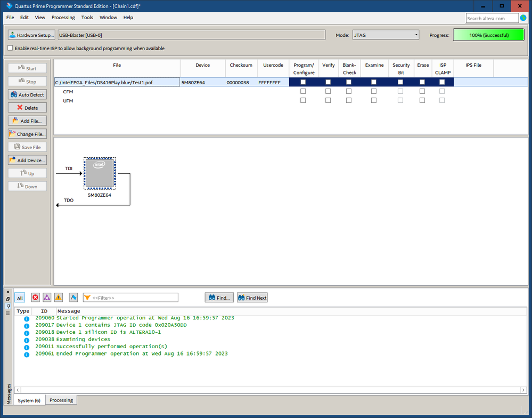
Task: Click info icon of message 209038
Action: tap(27, 340)
